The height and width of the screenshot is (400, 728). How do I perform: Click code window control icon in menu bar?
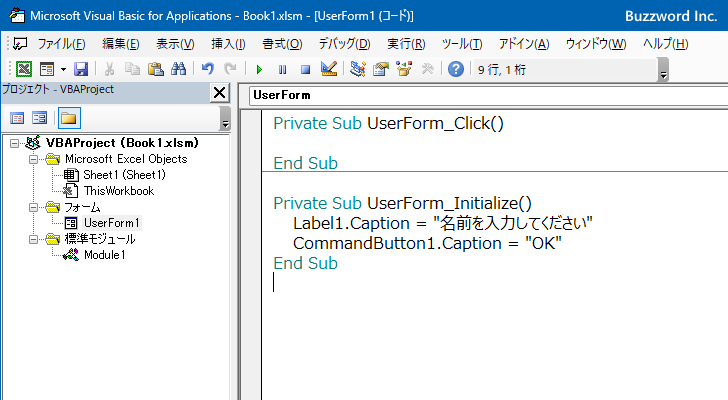(x=20, y=44)
